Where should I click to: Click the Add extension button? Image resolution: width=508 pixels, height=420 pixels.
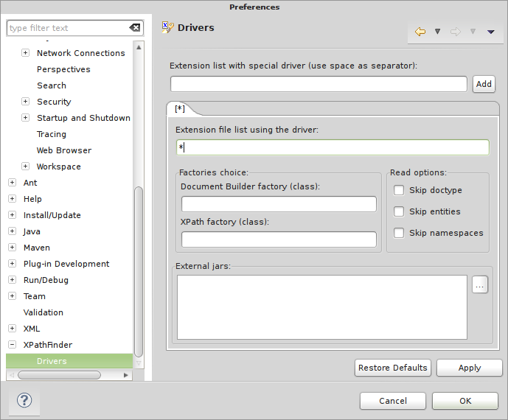pyautogui.click(x=484, y=84)
